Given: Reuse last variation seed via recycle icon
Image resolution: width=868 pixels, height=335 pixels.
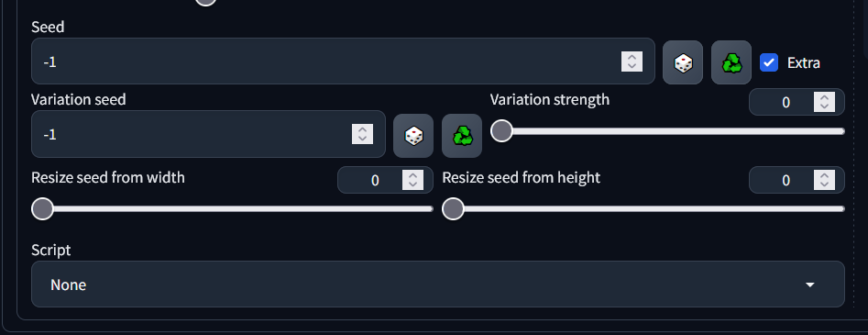Looking at the screenshot, I should tap(462, 136).
